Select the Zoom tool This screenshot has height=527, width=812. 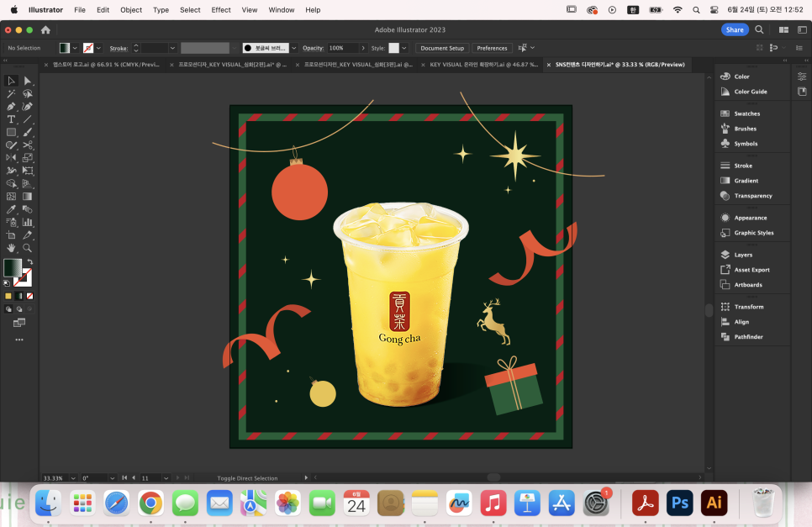click(x=28, y=249)
